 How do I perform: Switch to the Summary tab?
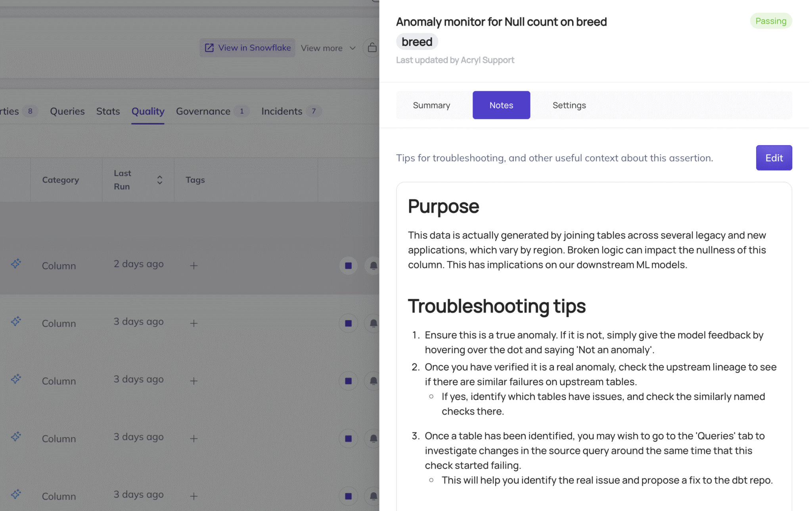431,105
